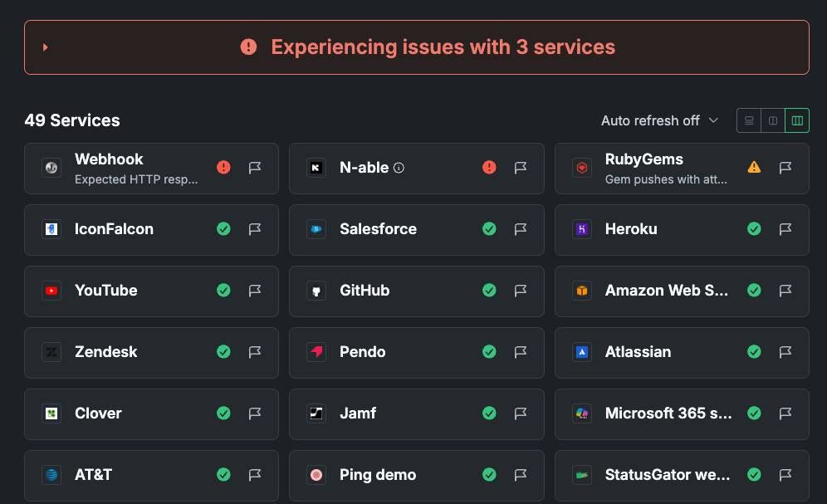Click the flag icon on Webhook card
The image size is (827, 504).
[255, 168]
